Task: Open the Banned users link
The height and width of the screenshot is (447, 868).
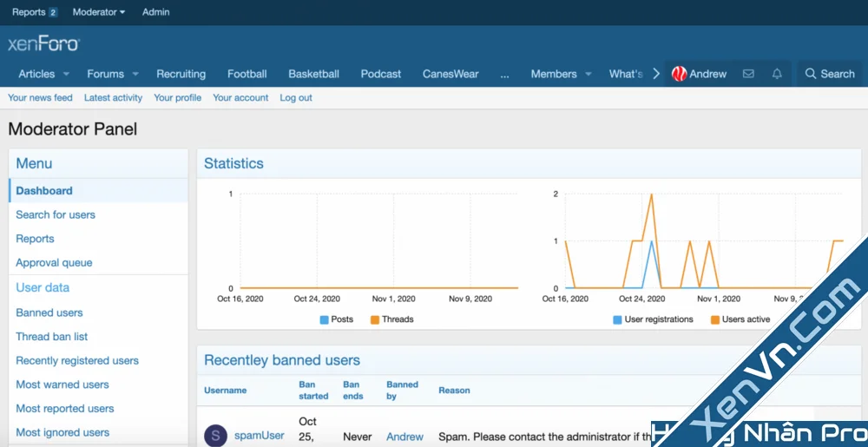Action: (49, 312)
